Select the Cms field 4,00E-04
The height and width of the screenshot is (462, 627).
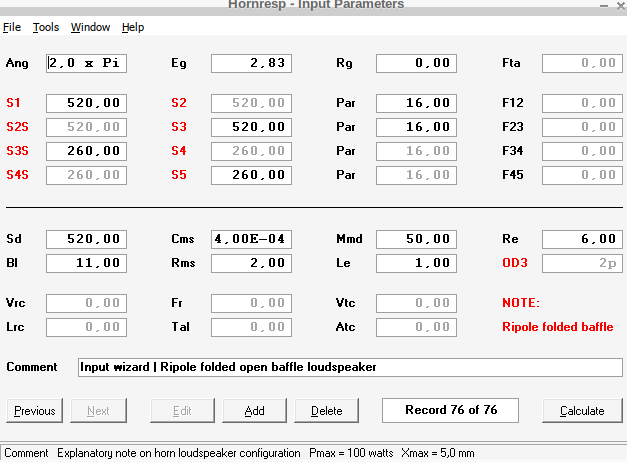pyautogui.click(x=252, y=239)
